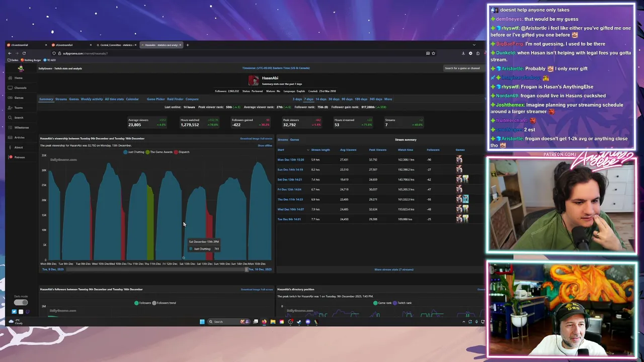The width and height of the screenshot is (644, 362).
Task: Open the Timezone Eastern Time selector
Action: [276, 68]
